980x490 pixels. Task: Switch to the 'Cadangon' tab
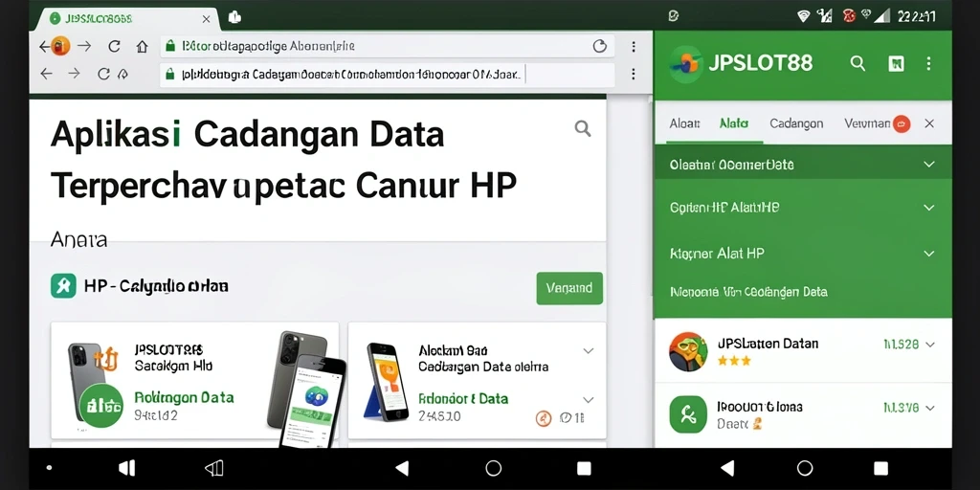[796, 123]
